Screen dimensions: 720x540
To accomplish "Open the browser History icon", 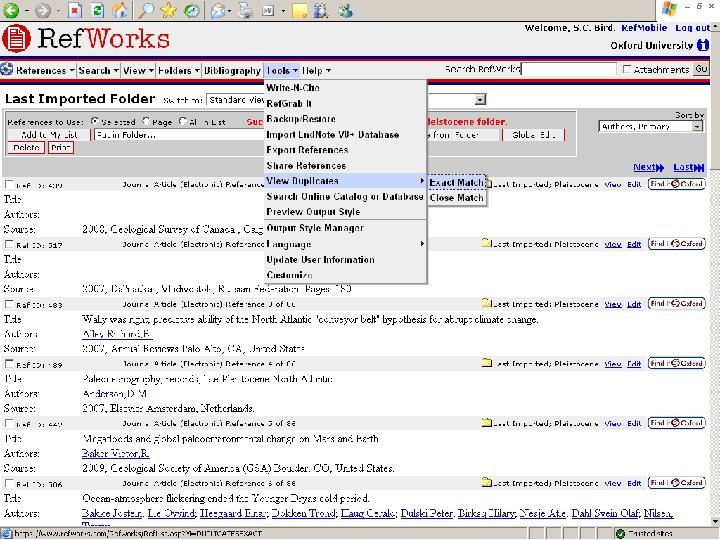I will [x=191, y=10].
